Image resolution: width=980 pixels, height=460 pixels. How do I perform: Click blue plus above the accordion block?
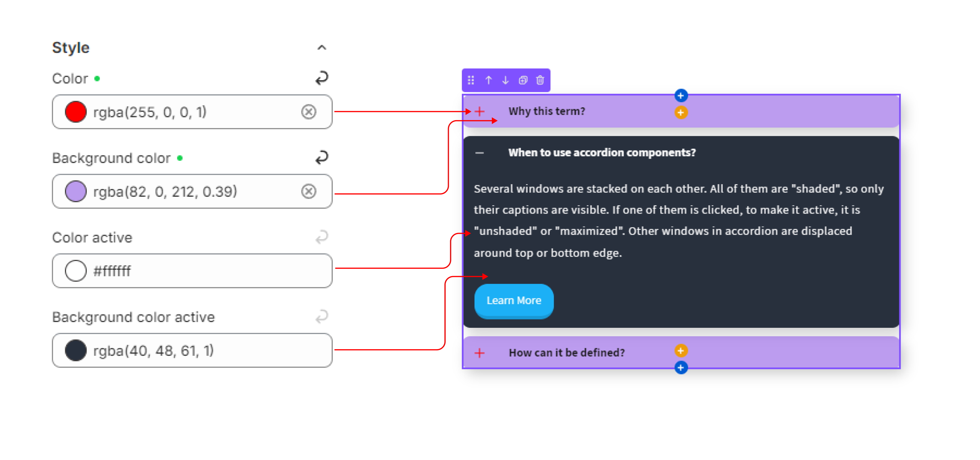(x=681, y=96)
